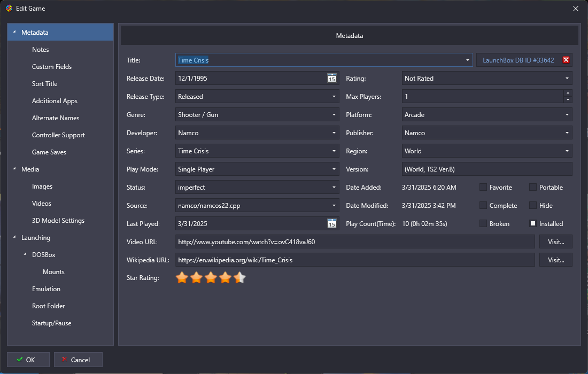Click into the Version text field
Viewport: 588px width, 374px height.
pyautogui.click(x=487, y=169)
